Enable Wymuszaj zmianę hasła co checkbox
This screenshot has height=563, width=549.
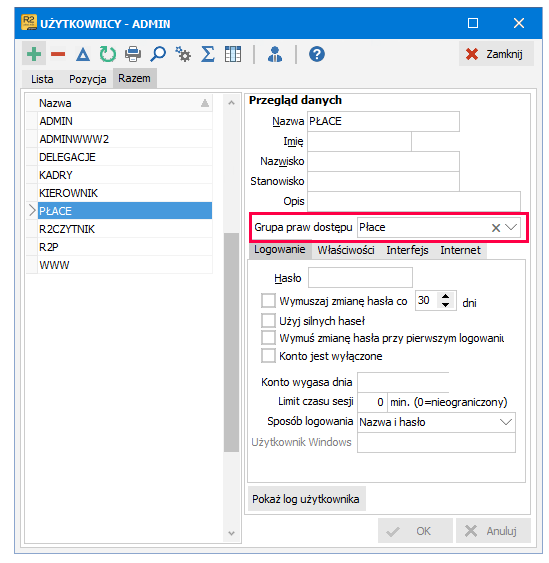coord(268,301)
